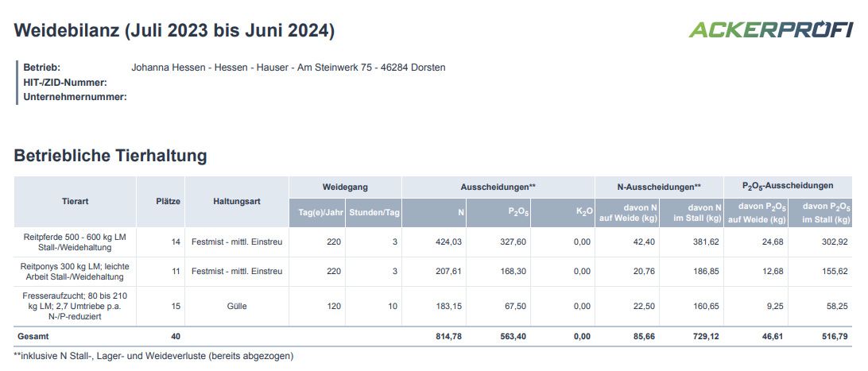Click the Haltungsart column header
The image size is (868, 371).
click(x=237, y=201)
